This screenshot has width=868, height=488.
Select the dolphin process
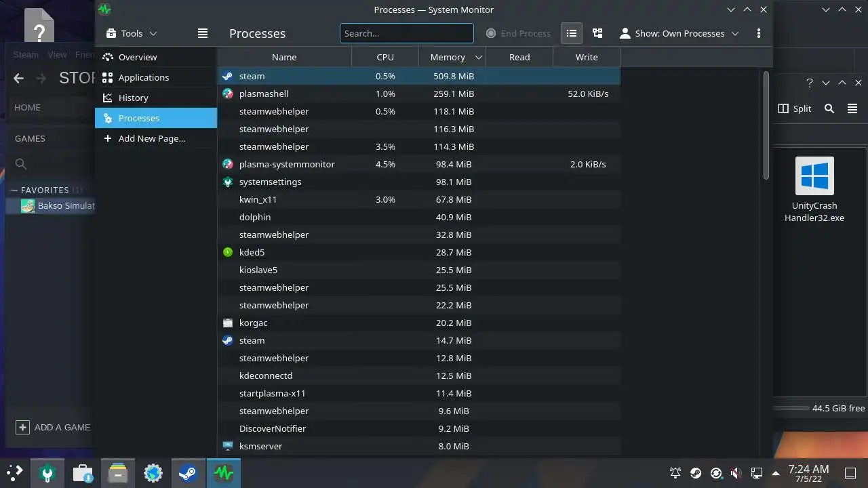coord(418,217)
